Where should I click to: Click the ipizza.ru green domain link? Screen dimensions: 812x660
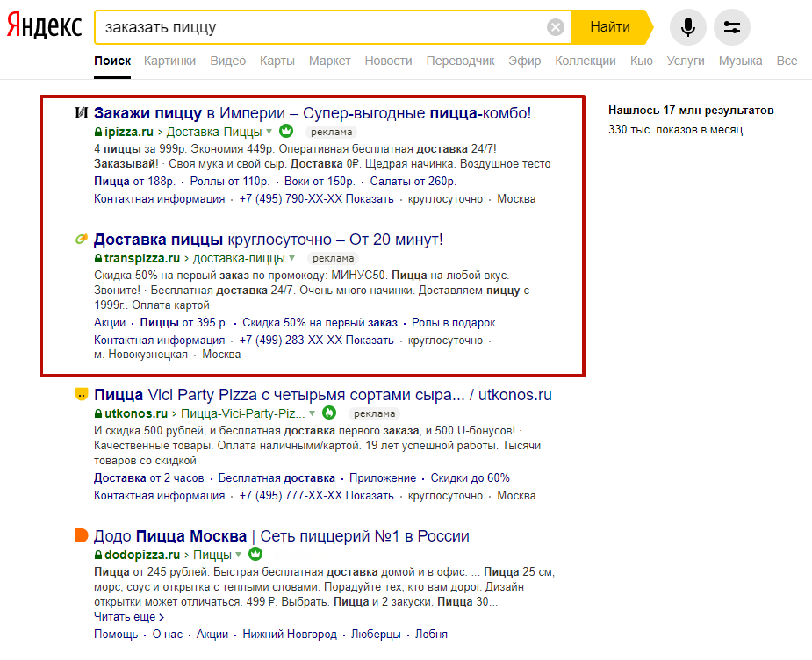[x=129, y=132]
